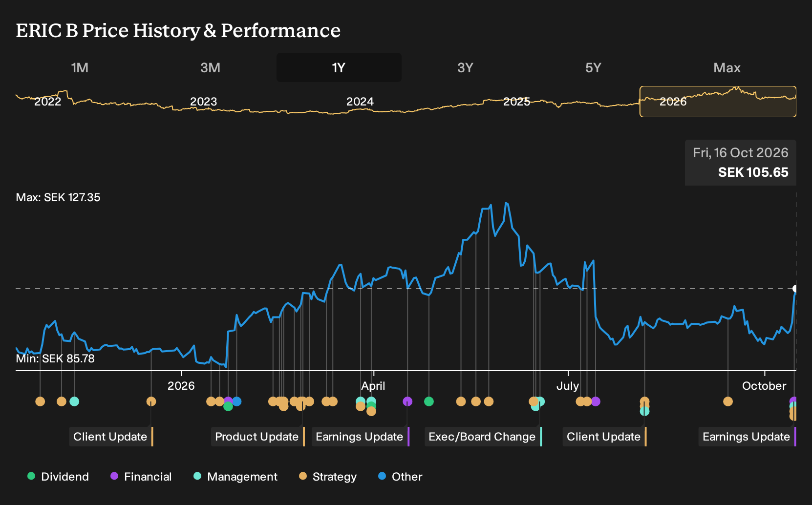Switch to the 3Y range tab
The image size is (812, 505).
pos(465,67)
